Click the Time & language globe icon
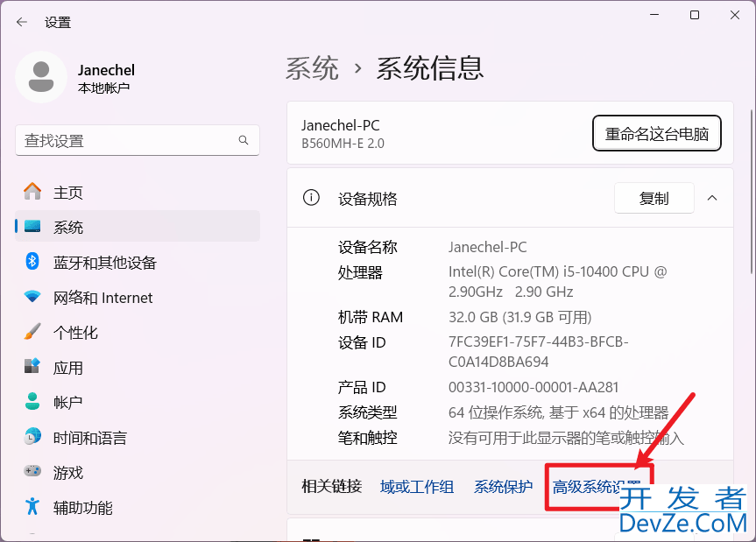The width and height of the screenshot is (756, 542). 32,437
